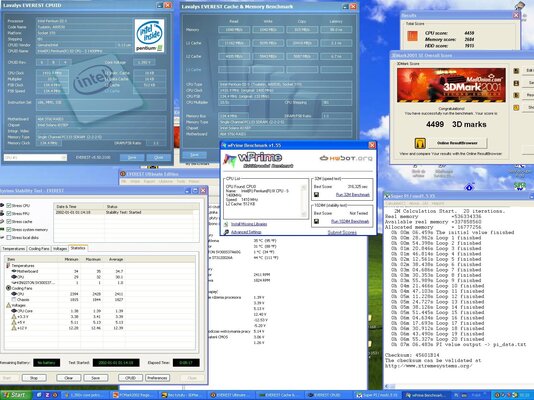Click the Run 1024M Benchmark link
The height and width of the screenshot is (400, 534).
point(350,221)
